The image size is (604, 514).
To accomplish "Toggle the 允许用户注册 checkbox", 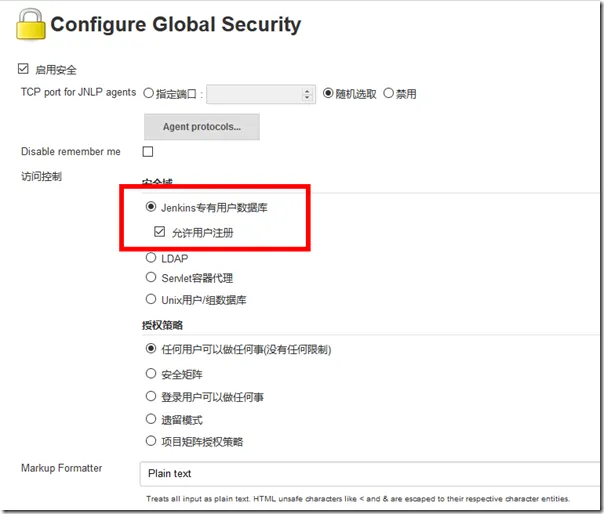I will coord(160,232).
